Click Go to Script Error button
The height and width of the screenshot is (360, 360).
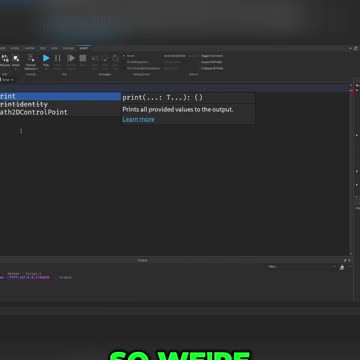(x=175, y=56)
